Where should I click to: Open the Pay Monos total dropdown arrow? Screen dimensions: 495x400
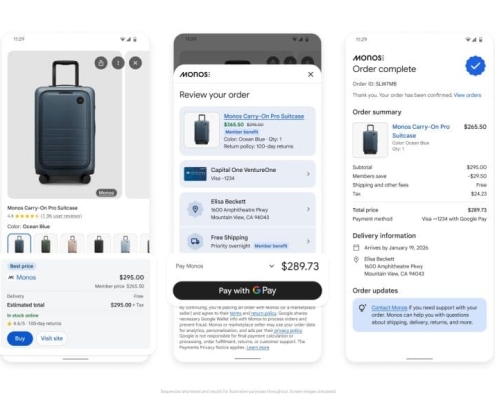click(272, 266)
